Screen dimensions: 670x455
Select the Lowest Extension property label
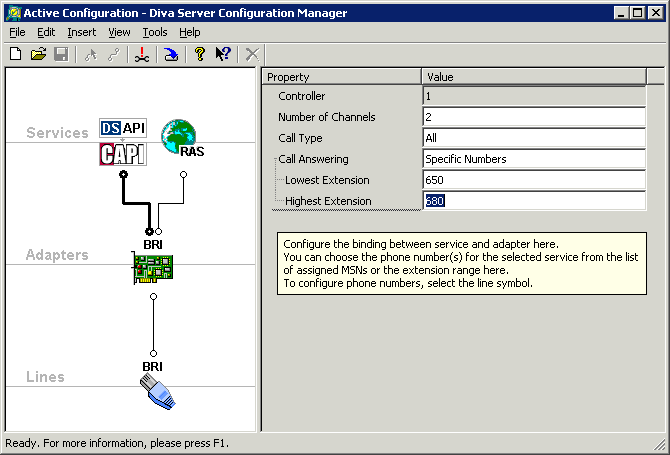(327, 180)
